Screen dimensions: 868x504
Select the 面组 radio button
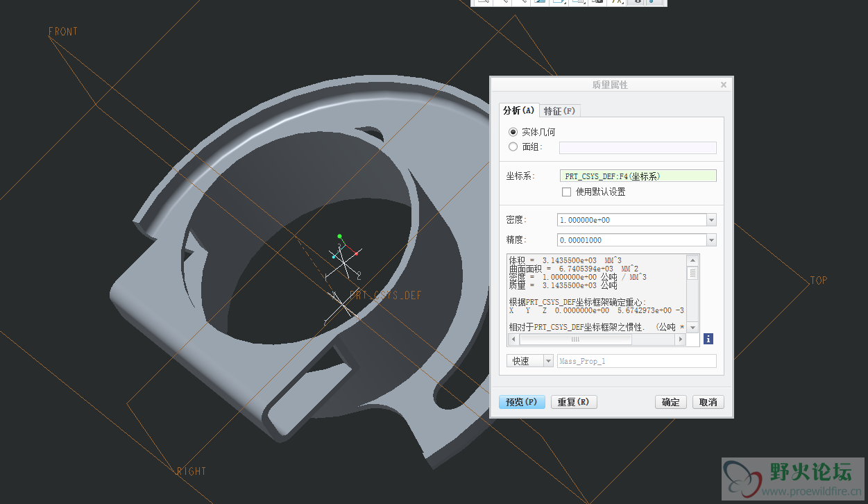click(x=513, y=146)
